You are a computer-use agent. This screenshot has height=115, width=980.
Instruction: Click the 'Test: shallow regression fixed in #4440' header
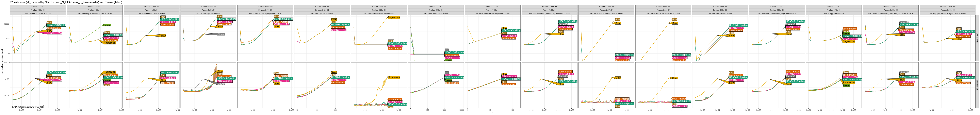coord(379,13)
